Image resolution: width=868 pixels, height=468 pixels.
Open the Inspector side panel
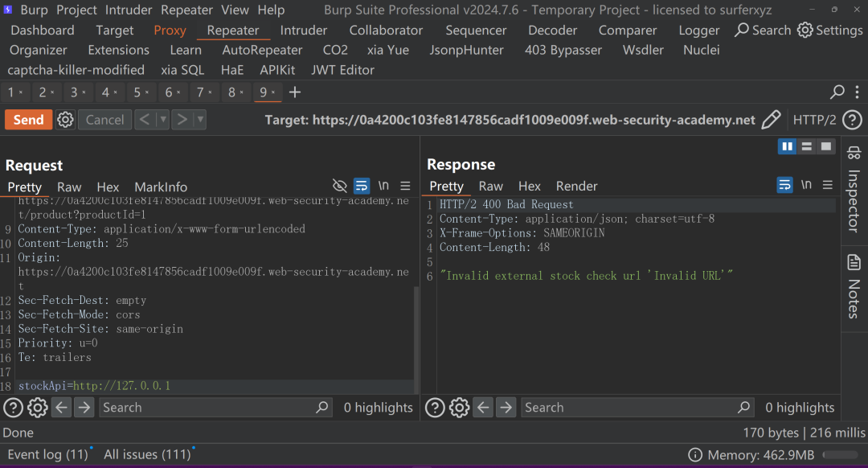854,189
